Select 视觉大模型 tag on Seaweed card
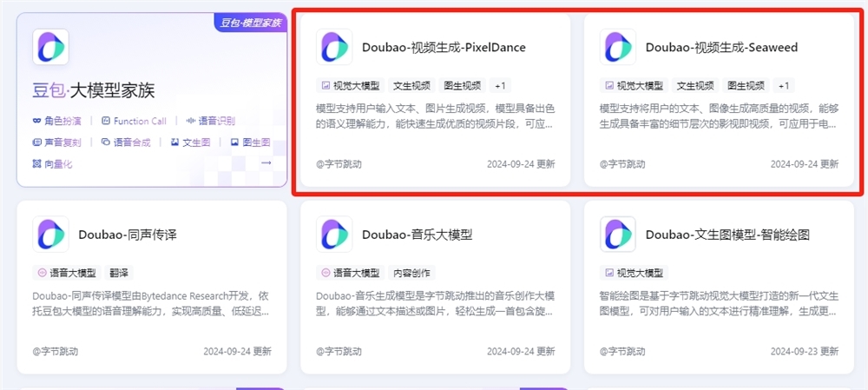The image size is (868, 390). 634,85
